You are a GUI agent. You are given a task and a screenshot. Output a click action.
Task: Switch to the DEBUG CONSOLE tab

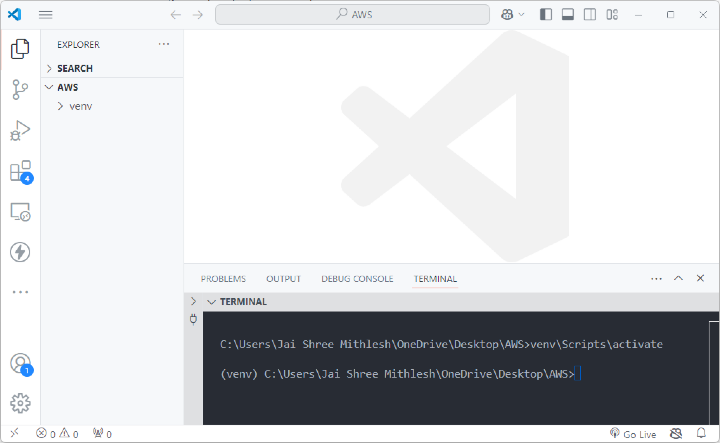click(x=357, y=279)
